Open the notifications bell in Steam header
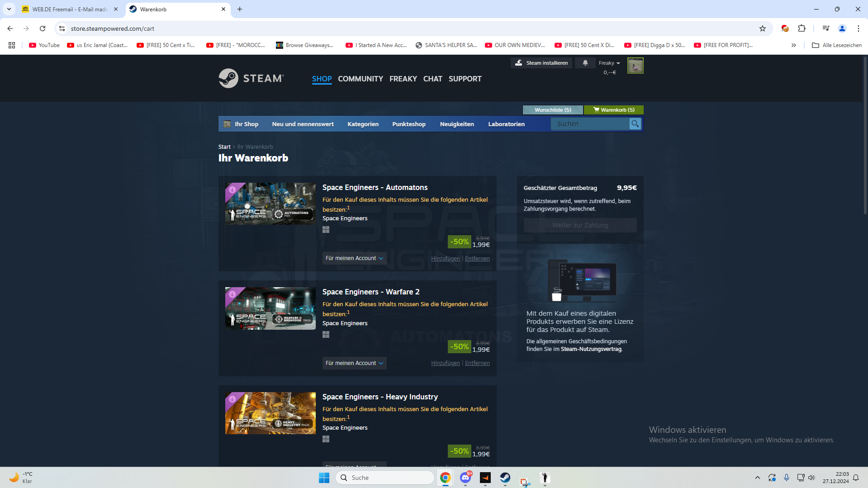Image resolution: width=868 pixels, height=488 pixels. 585,63
